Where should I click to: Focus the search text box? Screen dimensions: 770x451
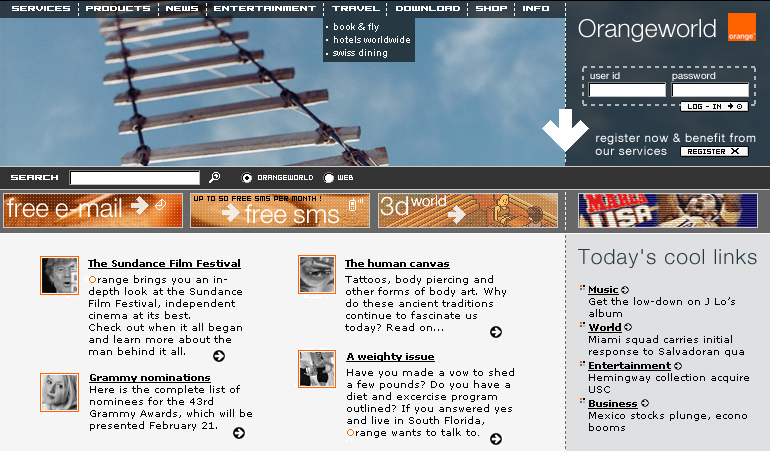pos(135,178)
